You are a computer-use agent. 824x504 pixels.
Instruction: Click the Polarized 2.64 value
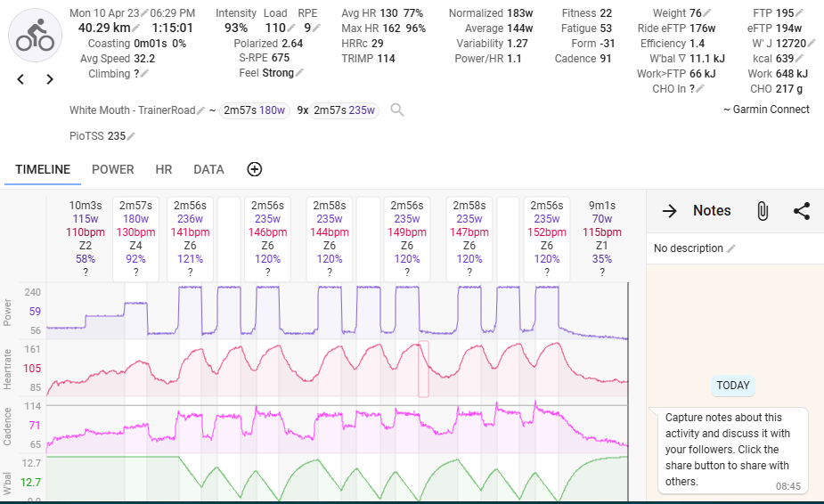[x=290, y=43]
